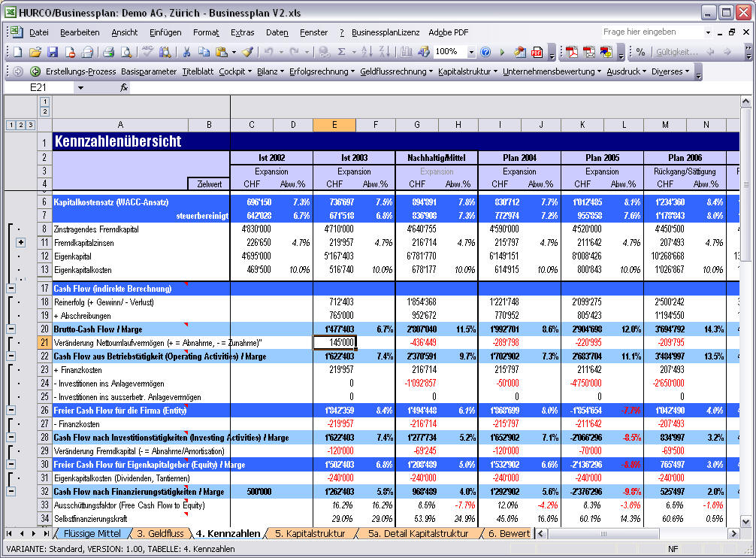756x558 pixels.
Task: Click the Titelblatt toolbar button
Action: point(198,71)
